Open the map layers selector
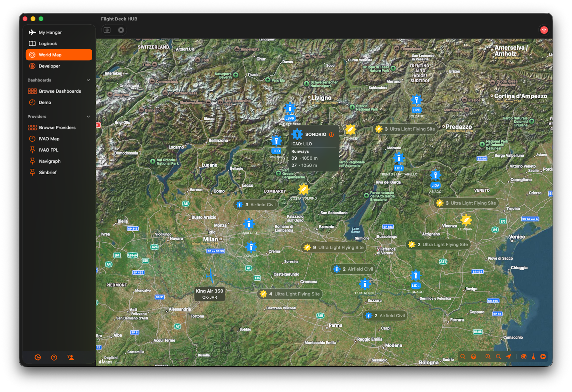Screen dimensions: 572x392 coord(473,357)
